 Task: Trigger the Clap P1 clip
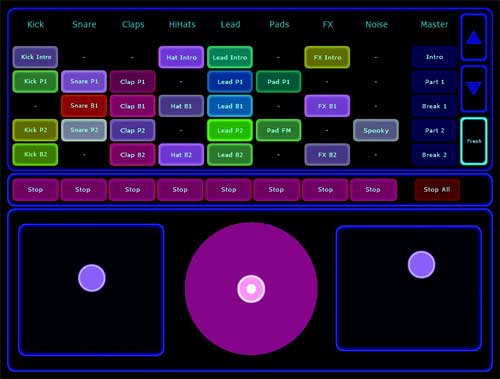(133, 81)
